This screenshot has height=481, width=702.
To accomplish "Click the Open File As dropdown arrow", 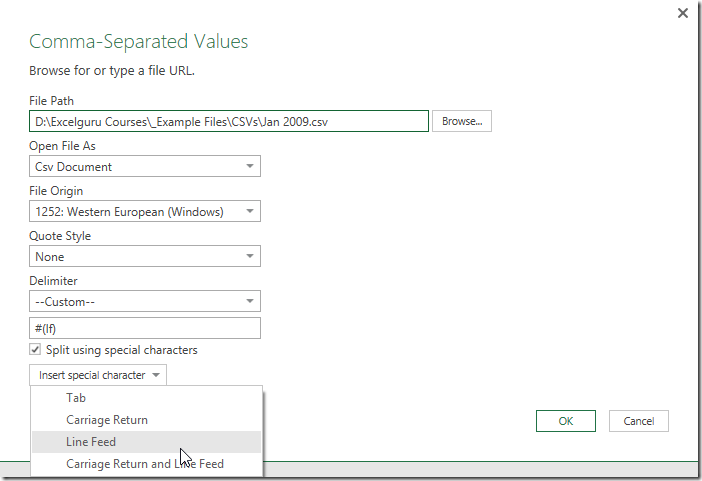I will coord(250,167).
